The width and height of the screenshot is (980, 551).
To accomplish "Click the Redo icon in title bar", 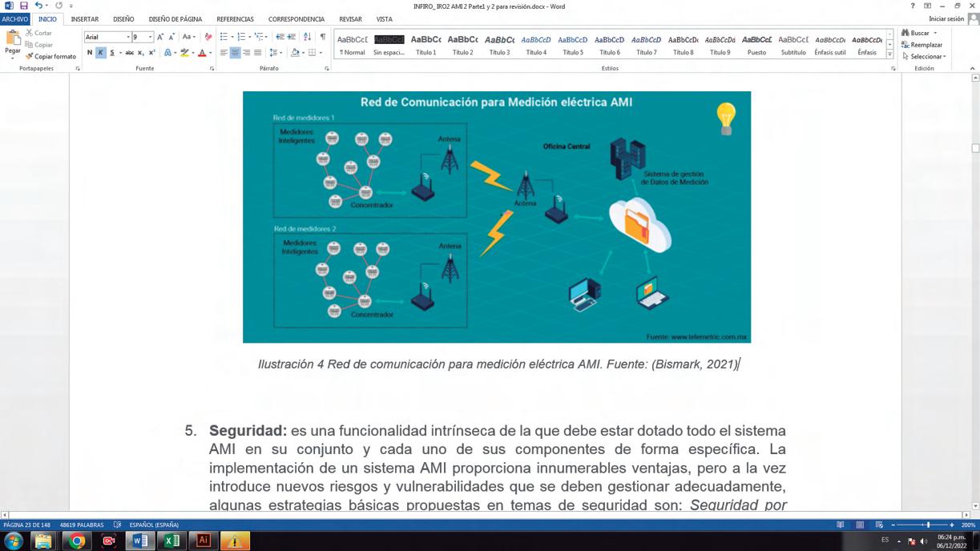I will coord(58,6).
